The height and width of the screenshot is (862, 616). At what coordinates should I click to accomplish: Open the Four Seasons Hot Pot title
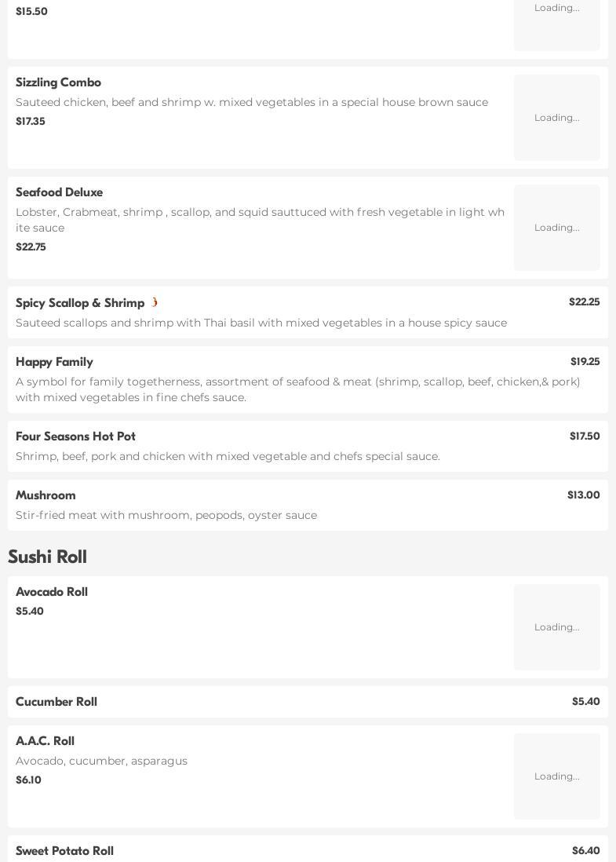coord(75,436)
